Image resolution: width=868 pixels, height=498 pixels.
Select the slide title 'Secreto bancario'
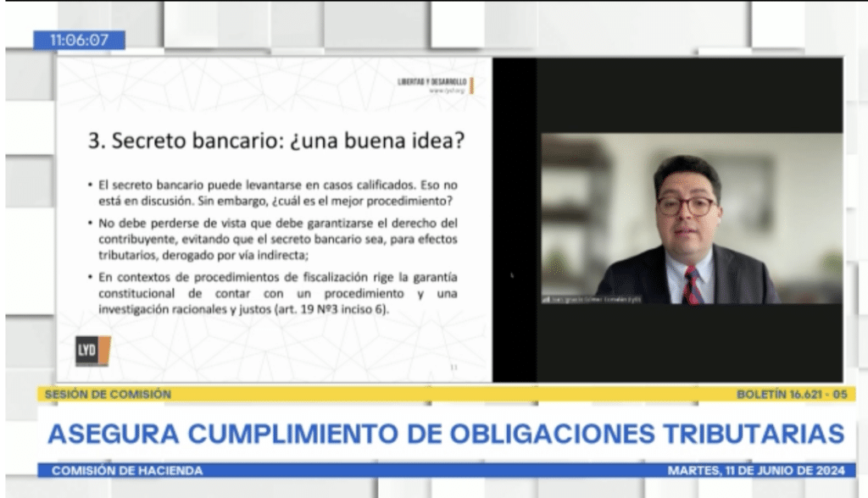(276, 141)
